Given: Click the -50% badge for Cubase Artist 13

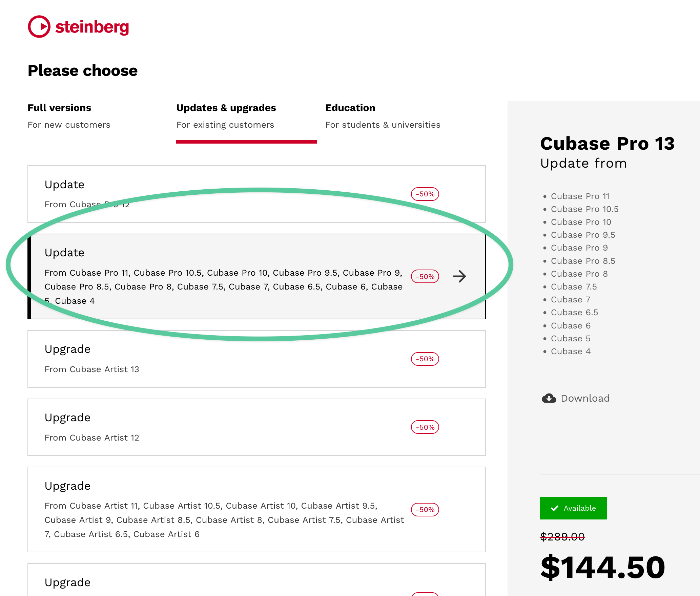Looking at the screenshot, I should tap(425, 359).
